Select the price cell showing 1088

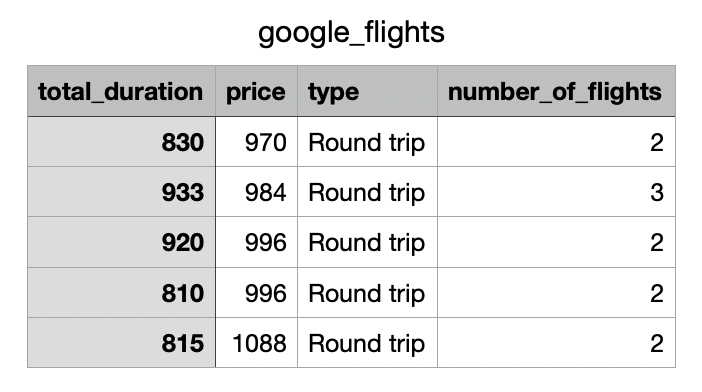pos(256,343)
